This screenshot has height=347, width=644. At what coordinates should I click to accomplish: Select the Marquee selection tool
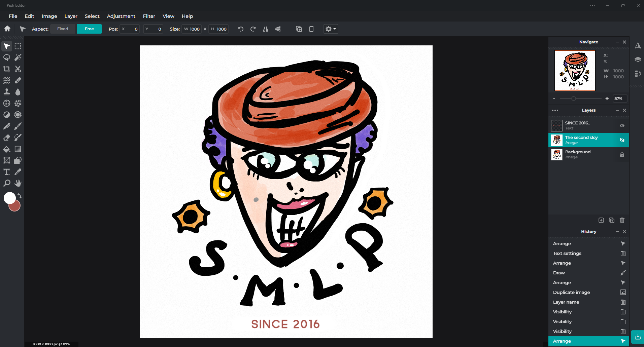[18, 46]
